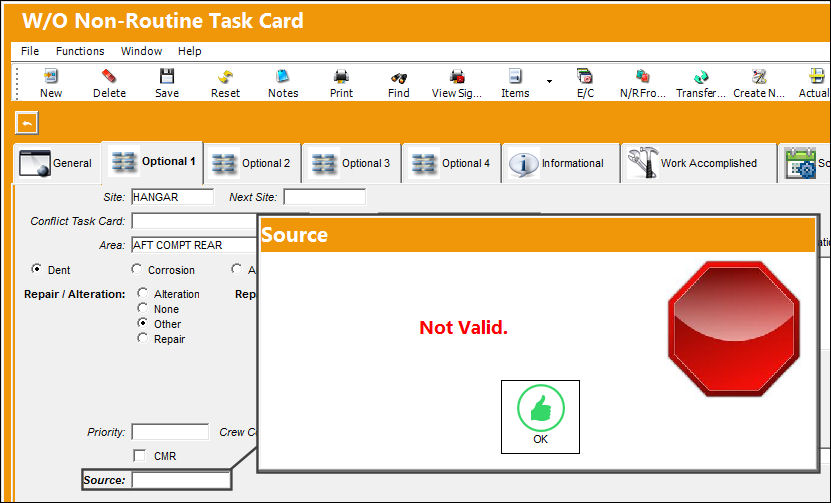Click the N/R Fro... toolbar icon
831x503 pixels.
coord(643,77)
